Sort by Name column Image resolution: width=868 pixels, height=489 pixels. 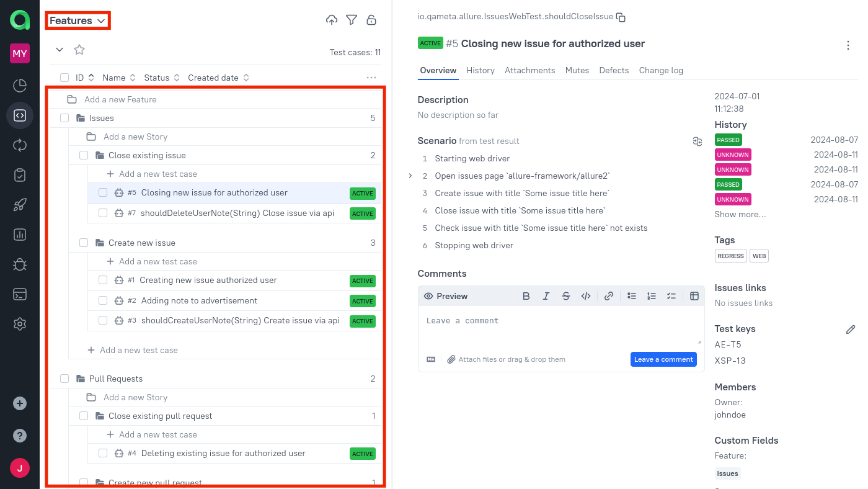[119, 78]
